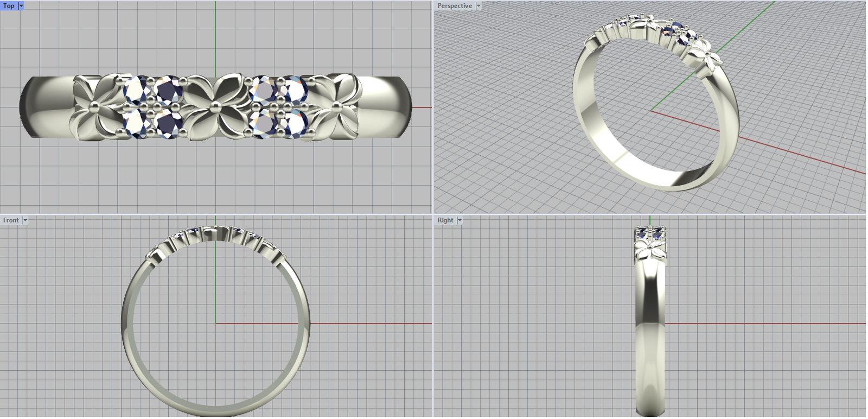Viewport: 868px width, 419px height.
Task: Select the white flower in Perspective view
Action: 706,57
